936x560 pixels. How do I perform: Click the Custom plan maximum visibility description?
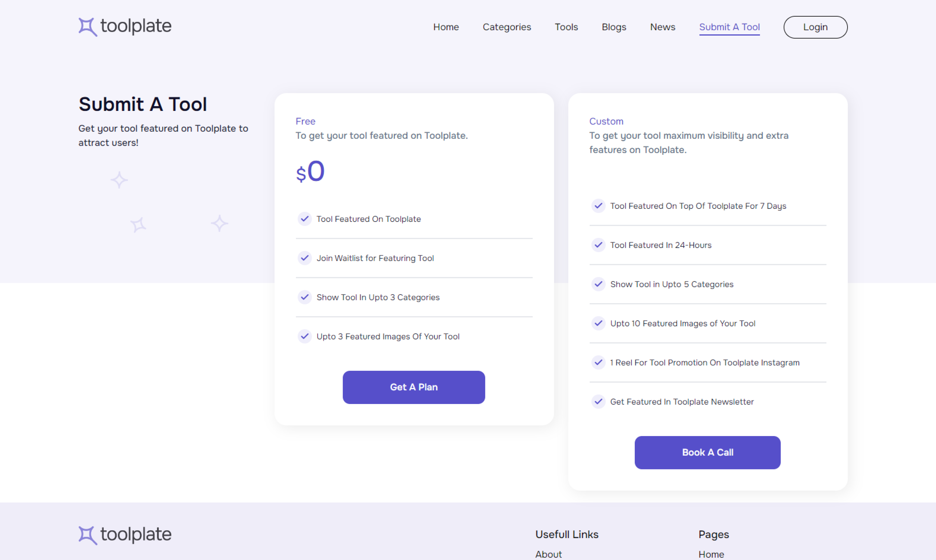(689, 143)
